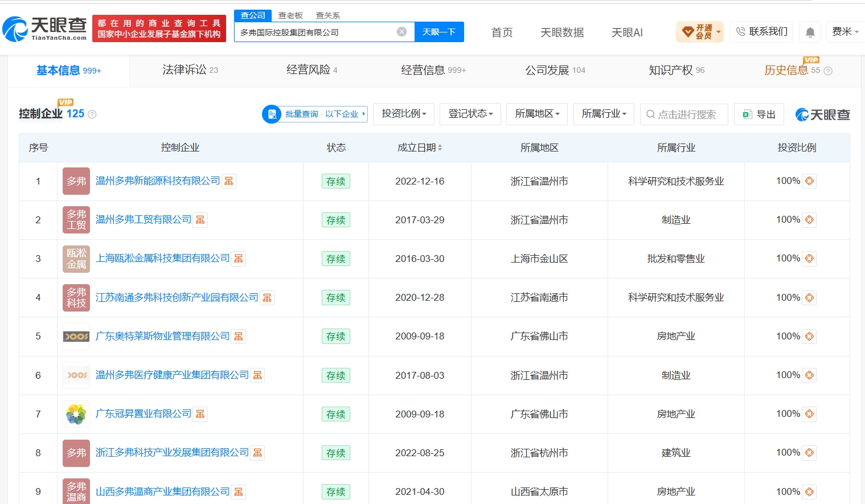Click region cell 江苏省南通市
Screen dimensions: 865x504
[x=539, y=297]
